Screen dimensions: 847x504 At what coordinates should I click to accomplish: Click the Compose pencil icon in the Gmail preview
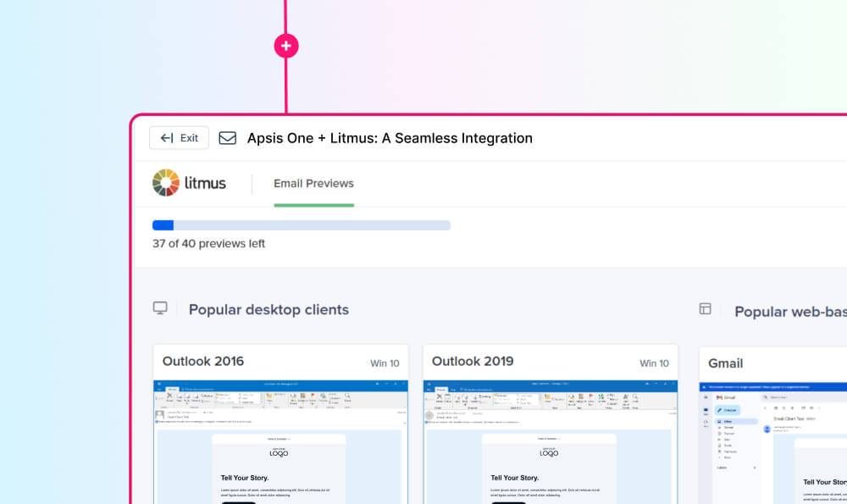coord(719,410)
